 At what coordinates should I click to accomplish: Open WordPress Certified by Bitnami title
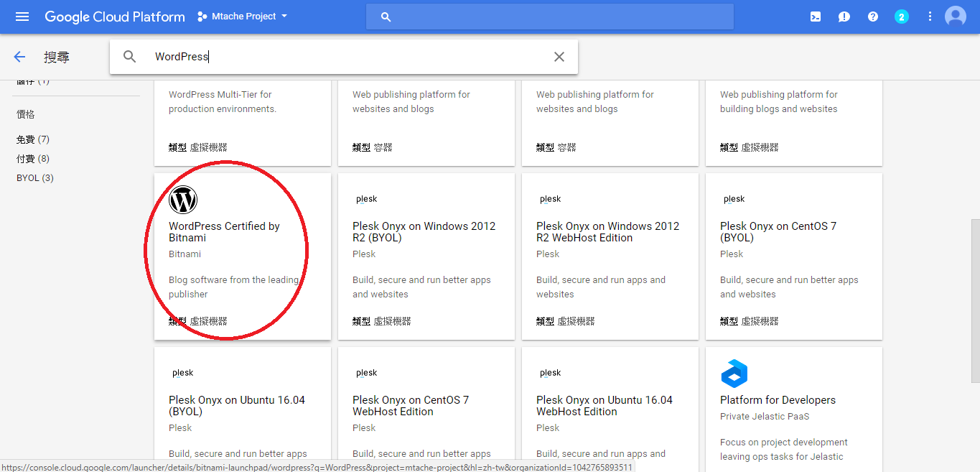point(224,232)
